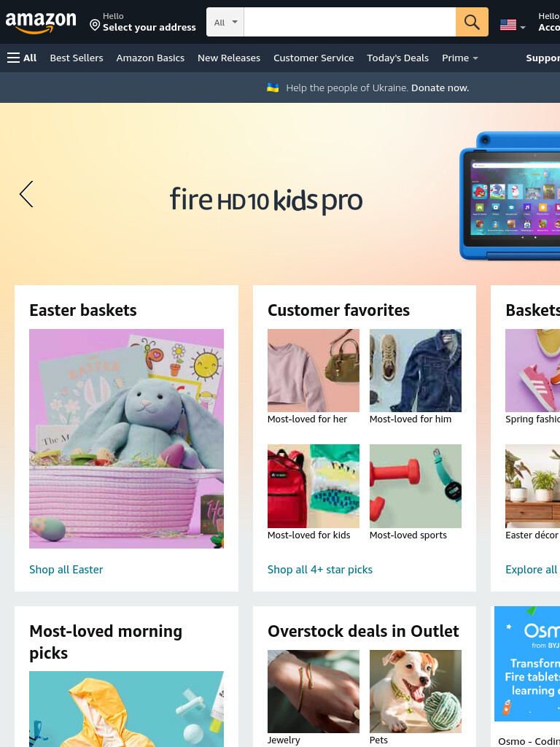Open Best Sellers from navigation bar
Image resolution: width=560 pixels, height=747 pixels.
(x=77, y=58)
